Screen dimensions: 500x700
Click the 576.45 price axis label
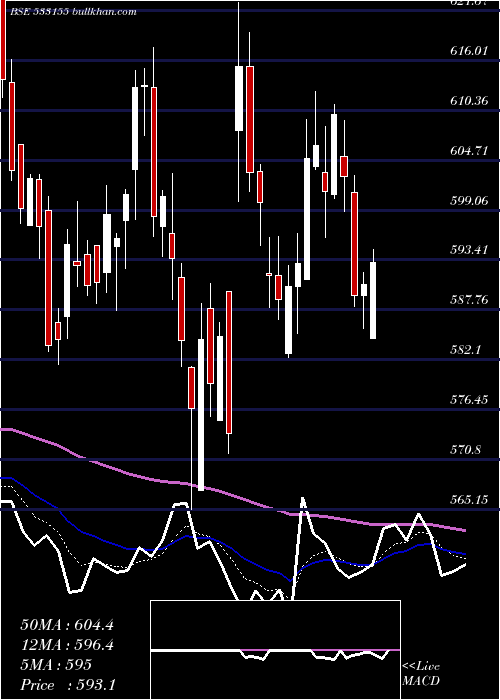[x=469, y=400]
